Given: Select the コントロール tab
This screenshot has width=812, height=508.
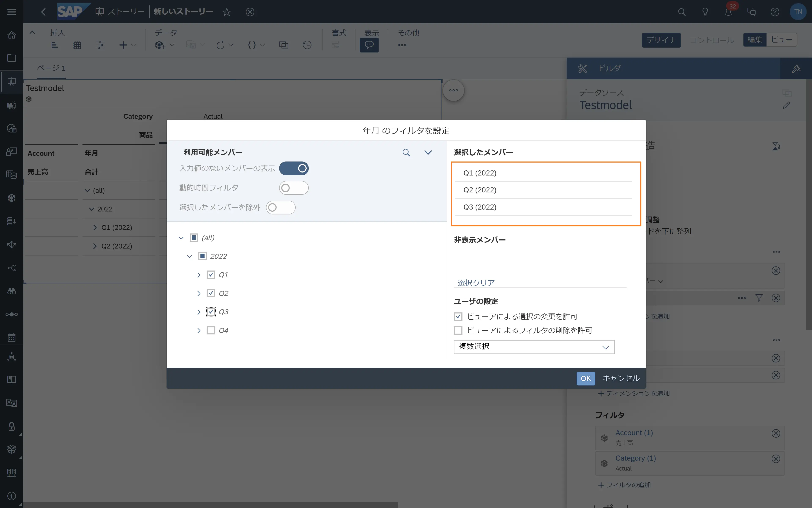Looking at the screenshot, I should [x=712, y=40].
